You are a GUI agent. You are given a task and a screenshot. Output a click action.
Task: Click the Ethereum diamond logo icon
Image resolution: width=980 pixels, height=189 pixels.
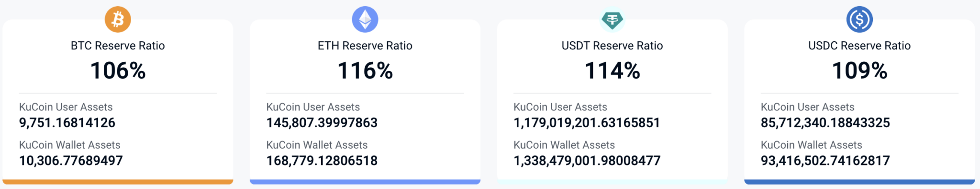(365, 19)
